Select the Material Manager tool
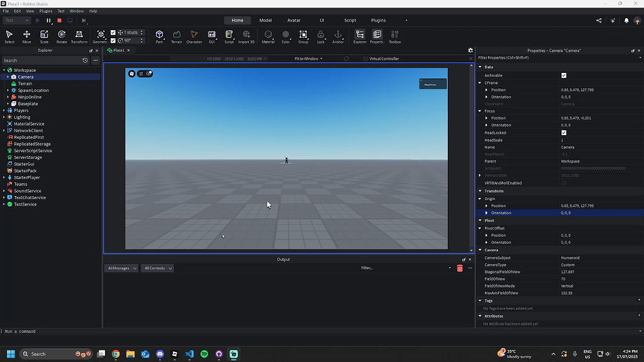 coord(268,36)
